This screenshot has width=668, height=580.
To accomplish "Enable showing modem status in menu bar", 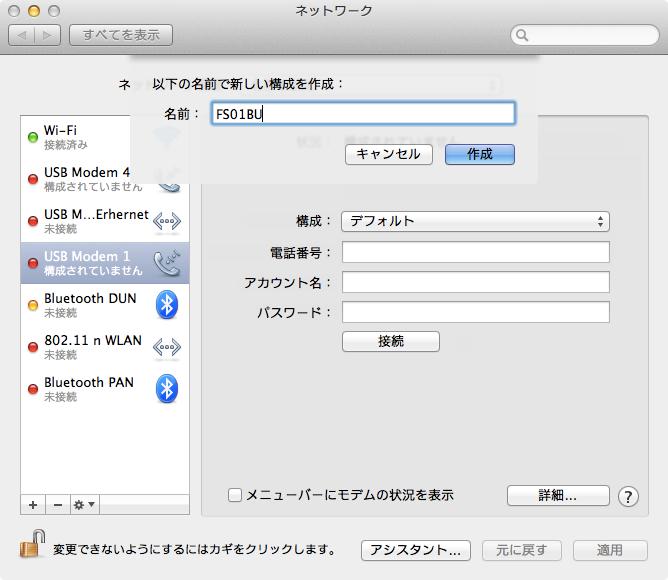I will click(x=235, y=495).
